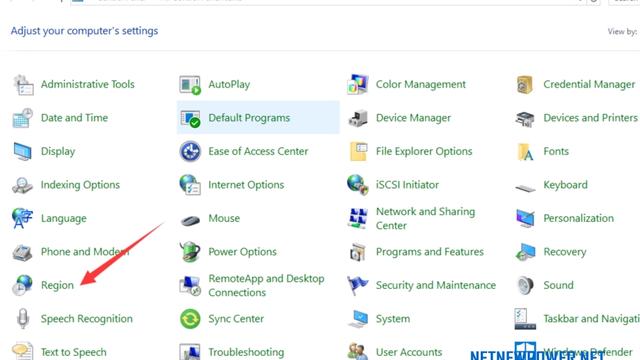
Task: Click the Device Manager icon
Action: 358,118
